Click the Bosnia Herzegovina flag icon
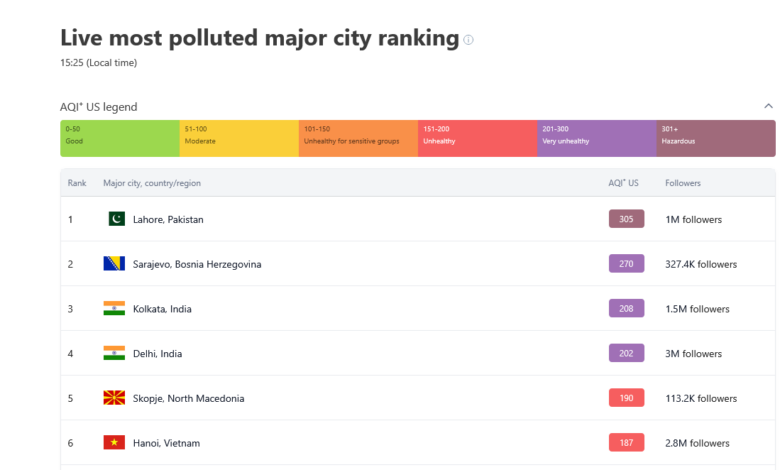Viewport: 780px width, 470px height. pos(114,264)
